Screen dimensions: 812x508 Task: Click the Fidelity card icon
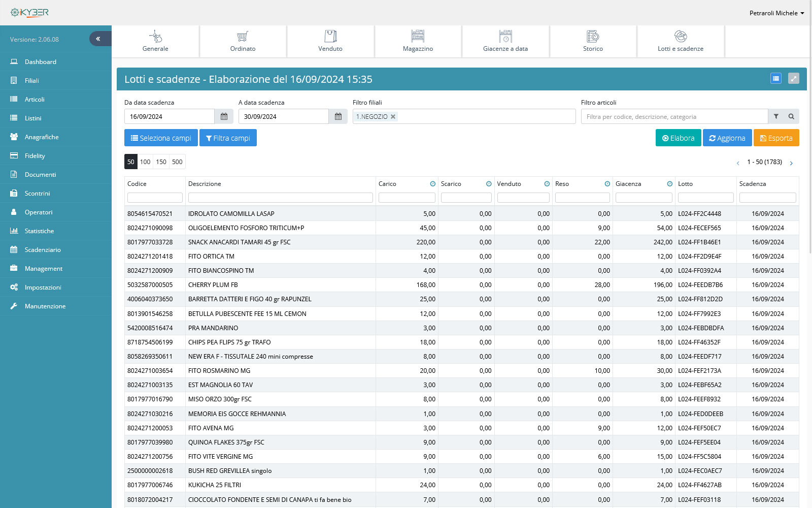pyautogui.click(x=14, y=155)
